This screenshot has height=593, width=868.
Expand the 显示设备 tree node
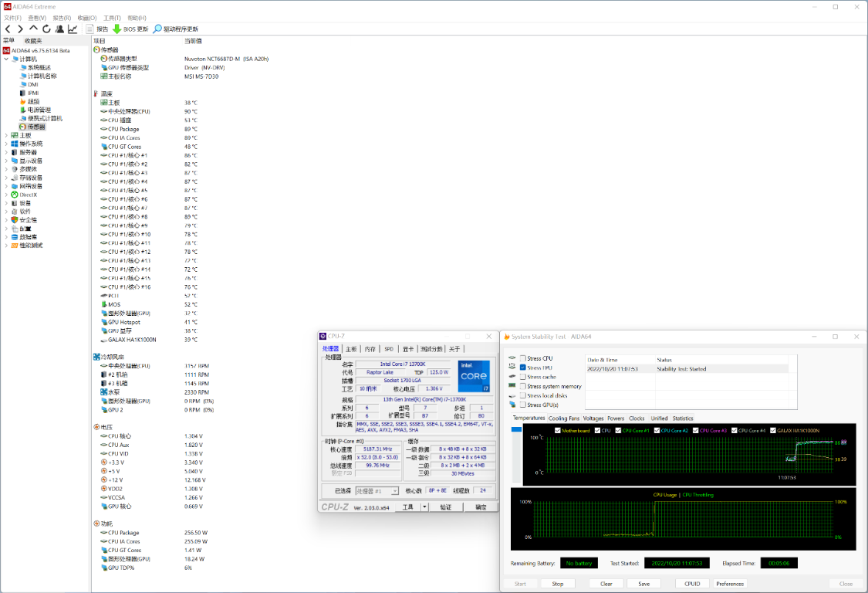[6, 161]
